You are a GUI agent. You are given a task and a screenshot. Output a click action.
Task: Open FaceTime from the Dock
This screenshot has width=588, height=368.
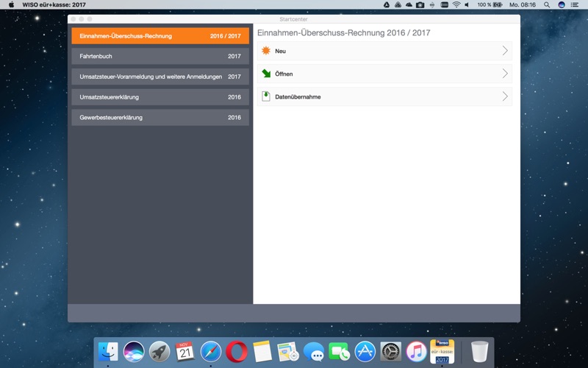(x=340, y=352)
